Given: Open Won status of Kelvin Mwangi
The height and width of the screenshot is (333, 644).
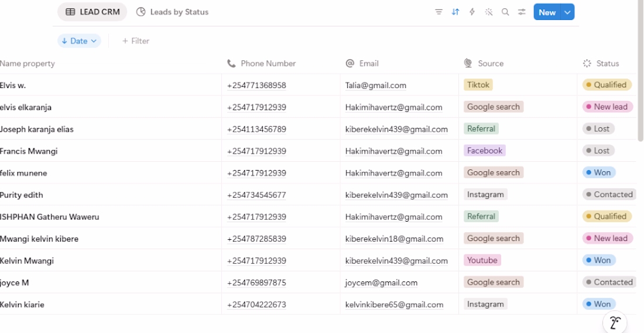Looking at the screenshot, I should [x=599, y=260].
